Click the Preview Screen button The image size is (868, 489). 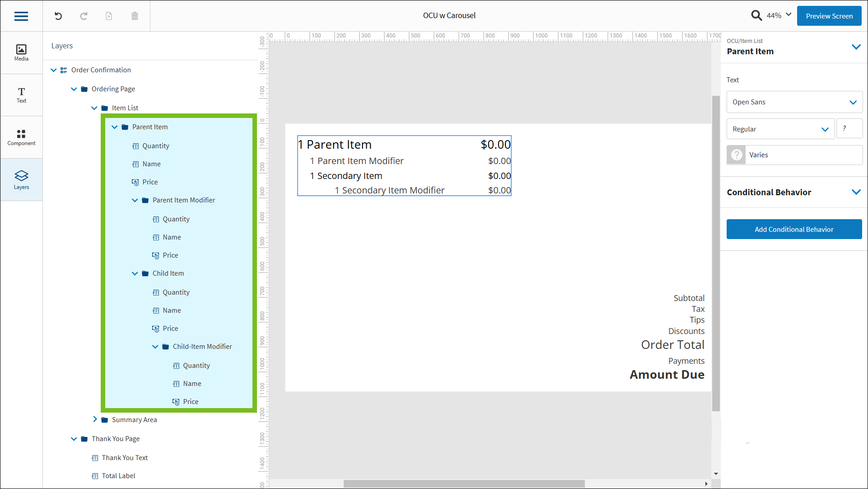tap(829, 16)
